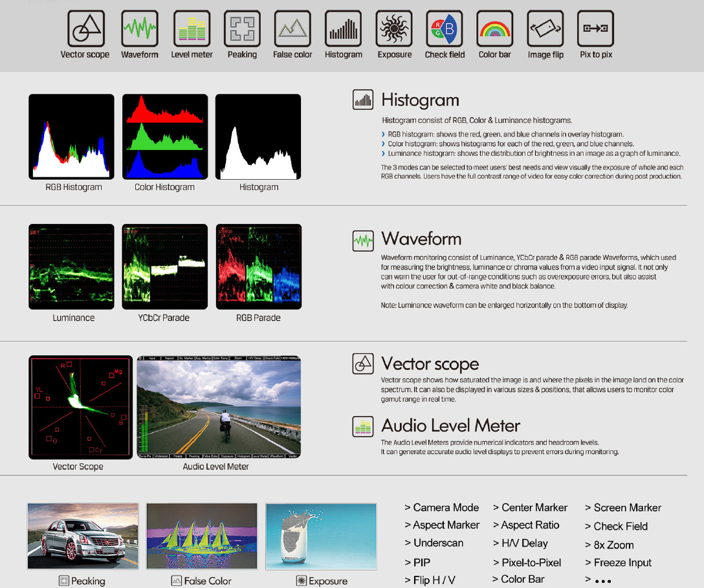Viewport: 704px width, 588px height.
Task: Click the Histogram icon in top row
Action: pos(344,28)
